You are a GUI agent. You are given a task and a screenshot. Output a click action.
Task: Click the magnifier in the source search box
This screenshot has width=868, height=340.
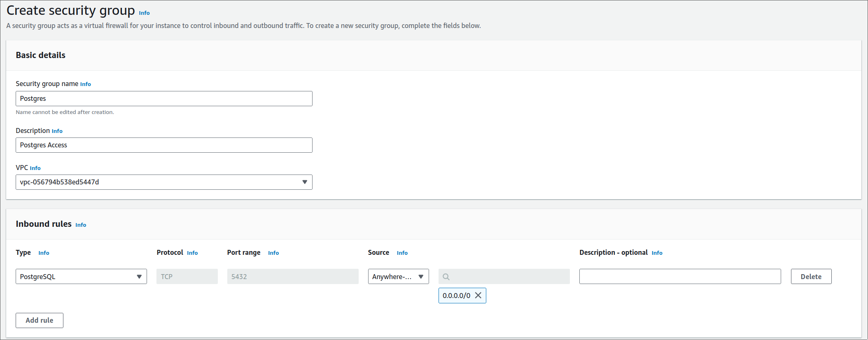(446, 277)
